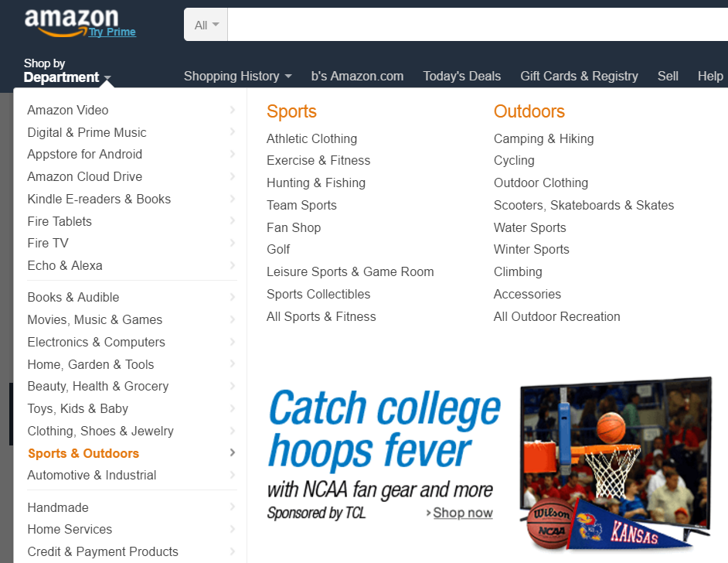
Task: Click the chevron beside Fire Tablets
Action: pyautogui.click(x=233, y=221)
